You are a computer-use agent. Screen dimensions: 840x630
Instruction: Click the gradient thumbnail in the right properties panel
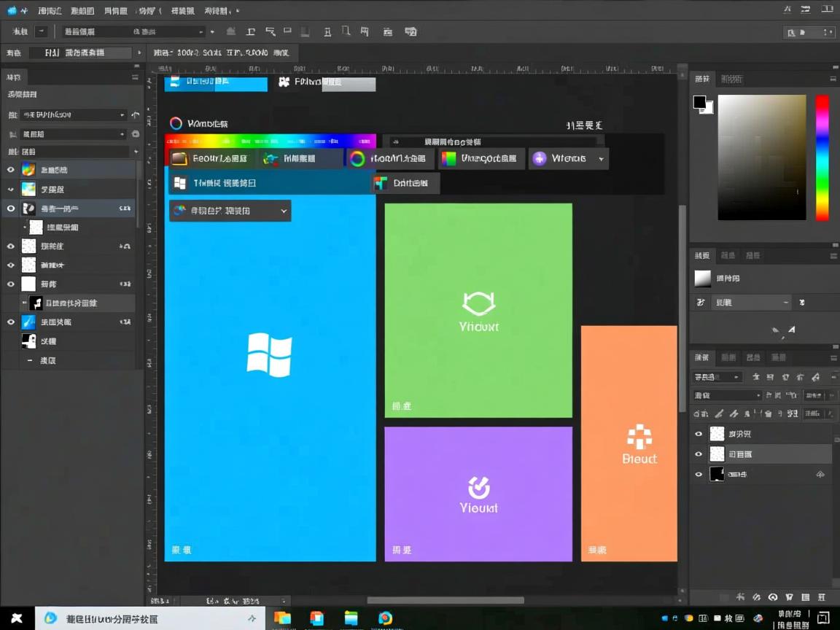(702, 279)
